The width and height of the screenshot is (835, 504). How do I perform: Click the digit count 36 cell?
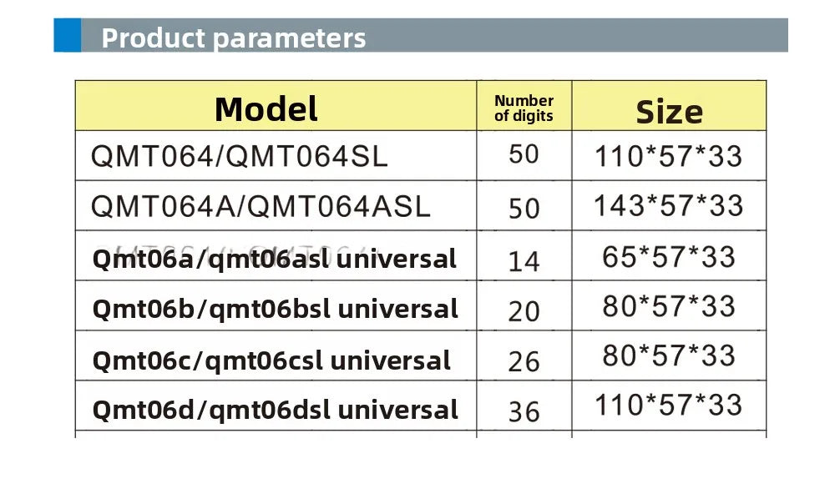point(524,406)
